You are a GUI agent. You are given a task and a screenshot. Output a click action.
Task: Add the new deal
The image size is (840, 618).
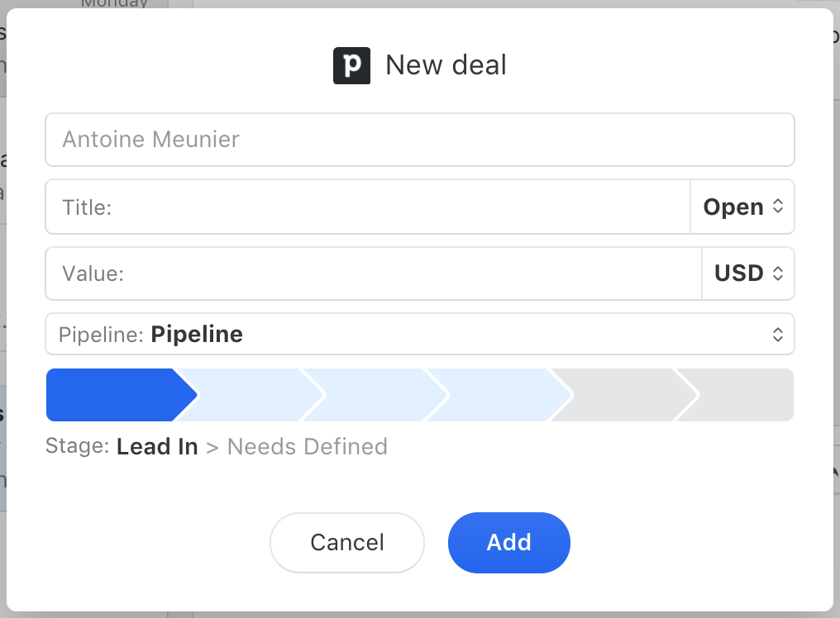pos(509,543)
